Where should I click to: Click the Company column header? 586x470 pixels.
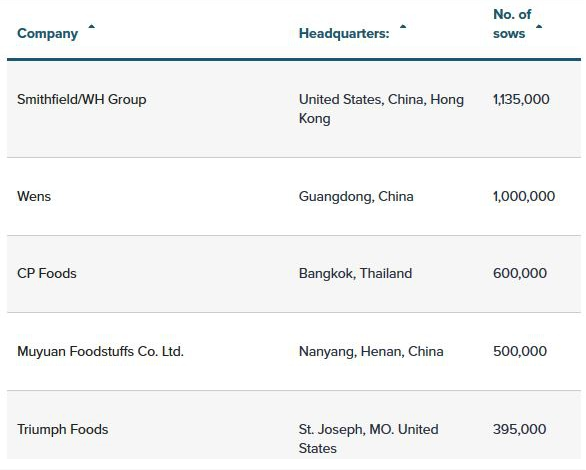pyautogui.click(x=47, y=34)
